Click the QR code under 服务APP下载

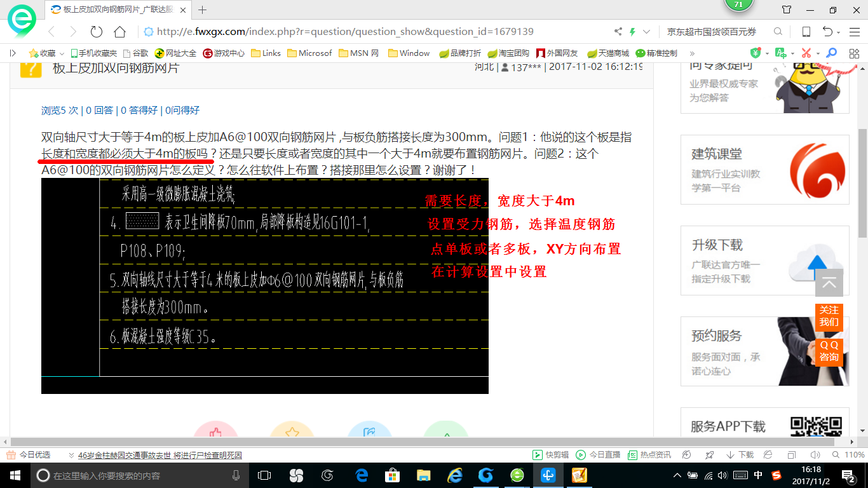pyautogui.click(x=817, y=425)
